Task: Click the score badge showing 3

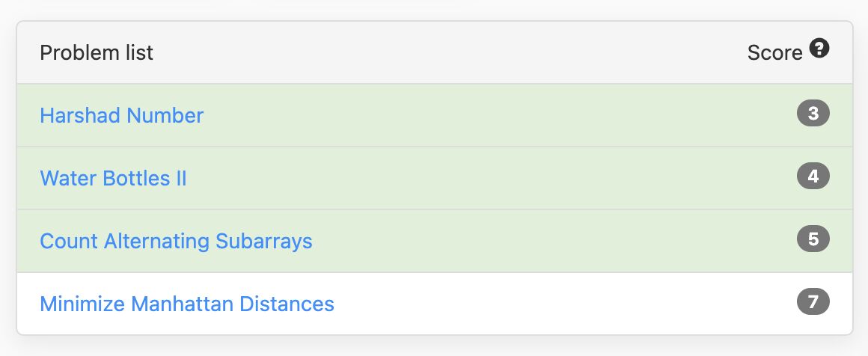Action: [x=813, y=114]
